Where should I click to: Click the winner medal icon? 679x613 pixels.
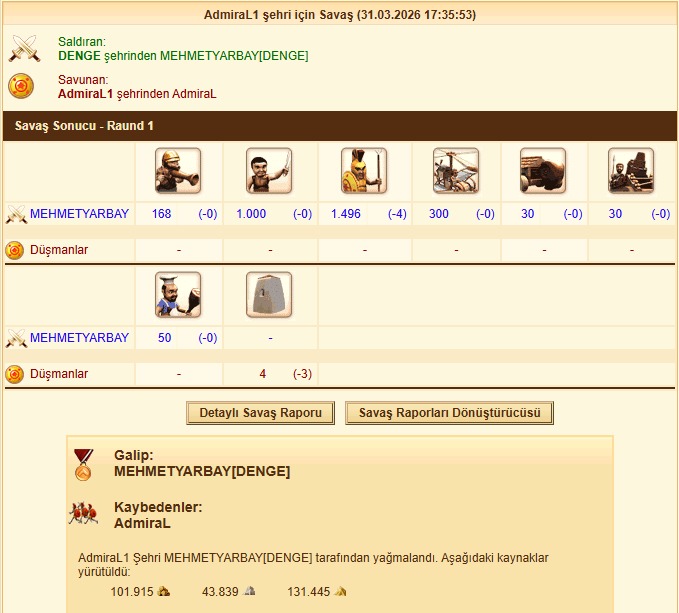coord(83,465)
